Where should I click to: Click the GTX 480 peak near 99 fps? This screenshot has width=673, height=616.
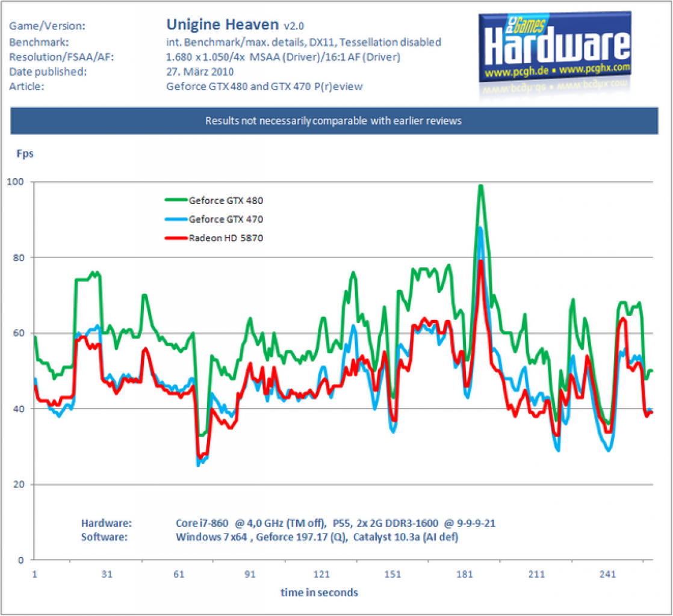tap(481, 186)
